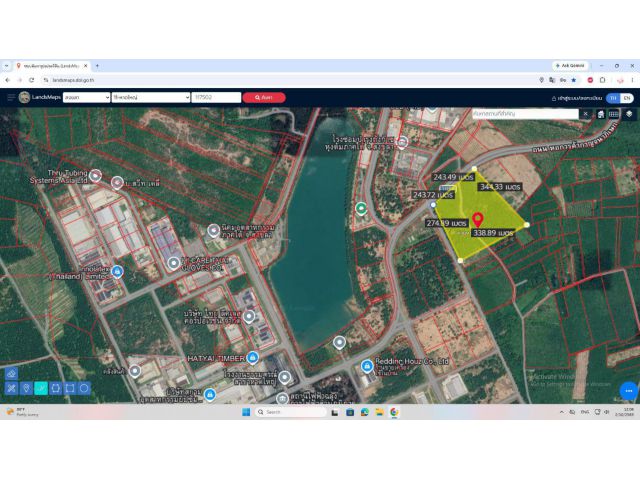
Task: Open the Windows Start menu
Action: click(x=246, y=412)
